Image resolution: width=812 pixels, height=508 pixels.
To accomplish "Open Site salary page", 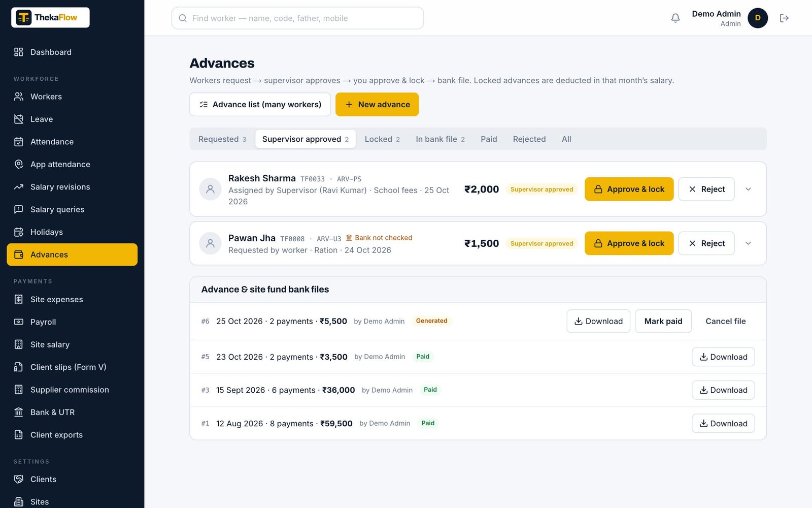I will [x=72, y=344].
